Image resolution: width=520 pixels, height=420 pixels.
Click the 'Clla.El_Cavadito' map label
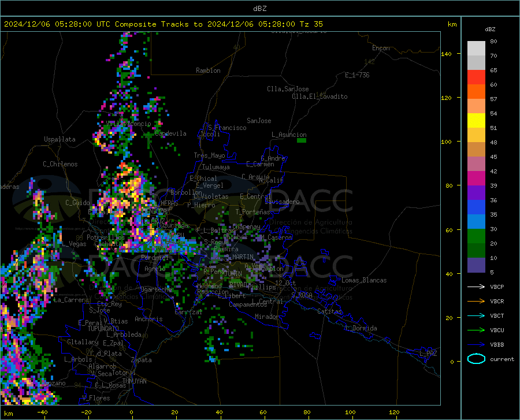[x=320, y=96]
